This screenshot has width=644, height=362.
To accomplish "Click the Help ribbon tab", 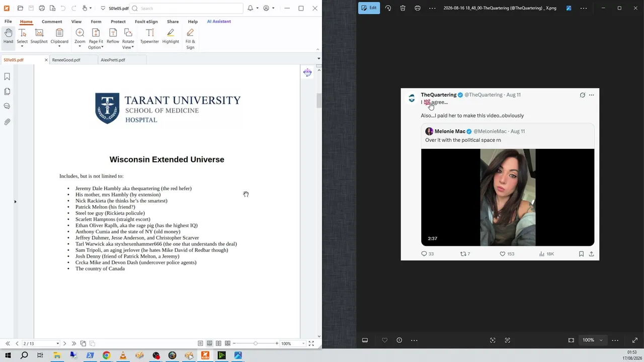I will pos(193,22).
